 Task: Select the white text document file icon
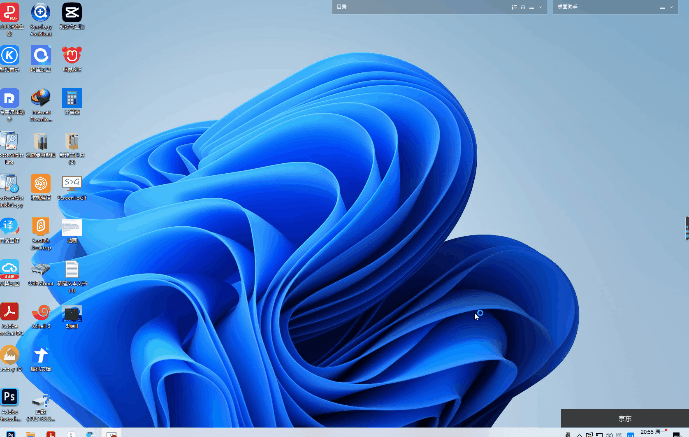71,269
